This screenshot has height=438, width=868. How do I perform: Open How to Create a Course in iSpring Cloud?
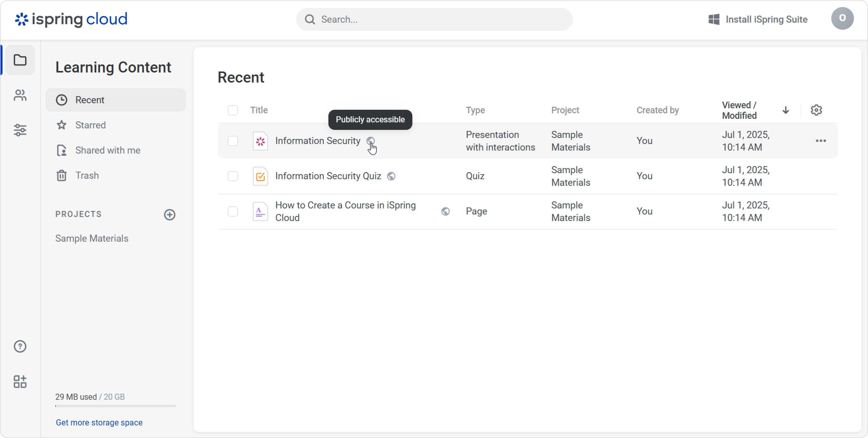(x=345, y=211)
